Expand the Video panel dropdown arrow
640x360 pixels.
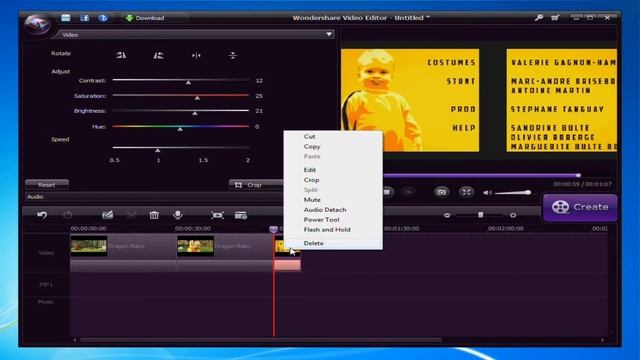tap(329, 34)
